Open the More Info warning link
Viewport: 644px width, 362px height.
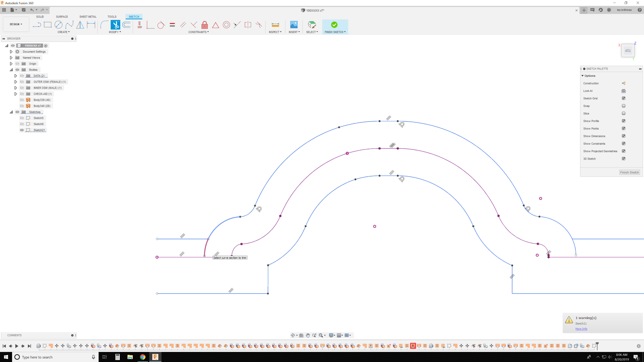(x=581, y=329)
